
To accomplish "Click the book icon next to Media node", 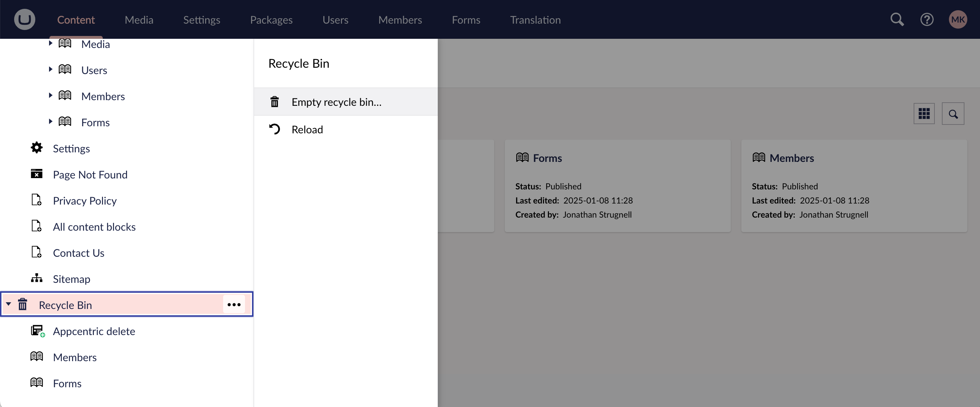I will 65,43.
